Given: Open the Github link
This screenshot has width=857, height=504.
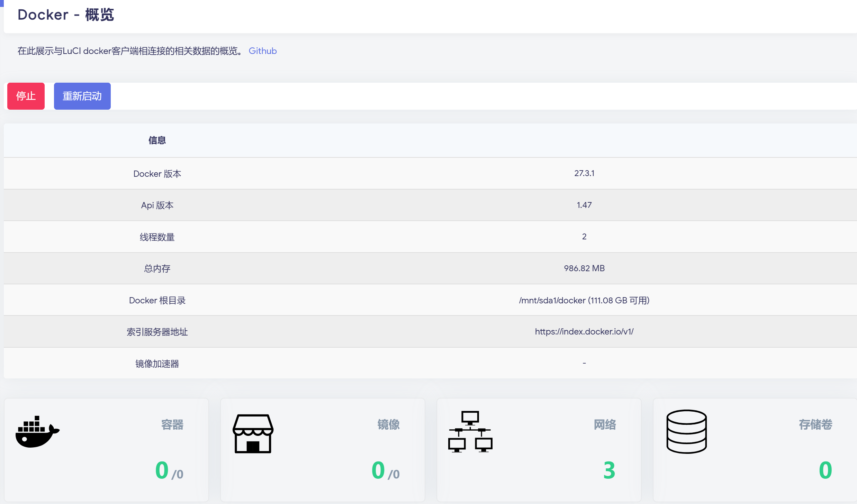Looking at the screenshot, I should point(262,51).
